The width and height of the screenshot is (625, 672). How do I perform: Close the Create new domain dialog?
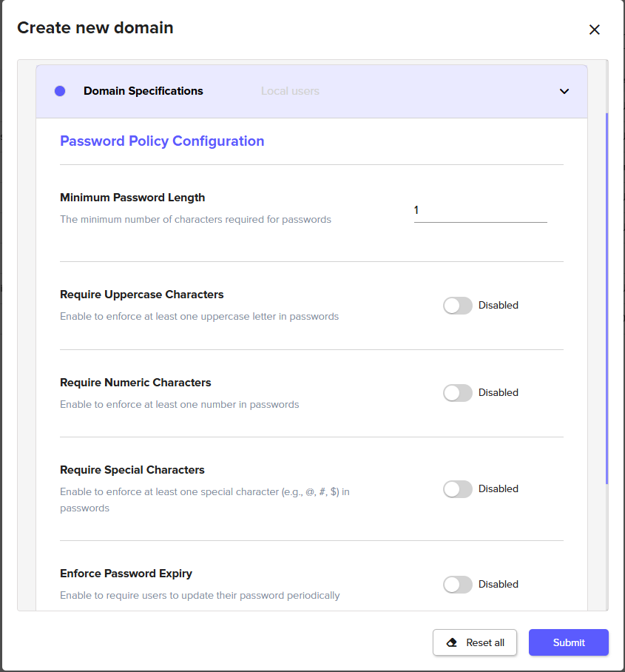(x=594, y=30)
